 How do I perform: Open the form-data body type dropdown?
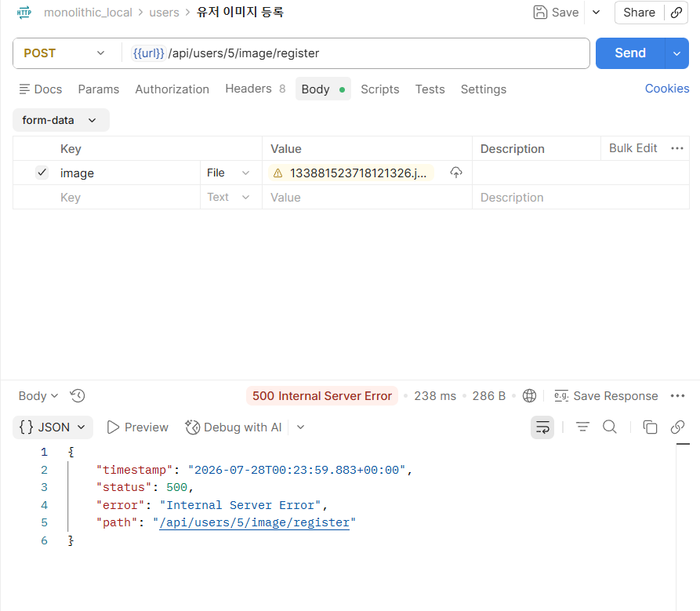coord(60,120)
